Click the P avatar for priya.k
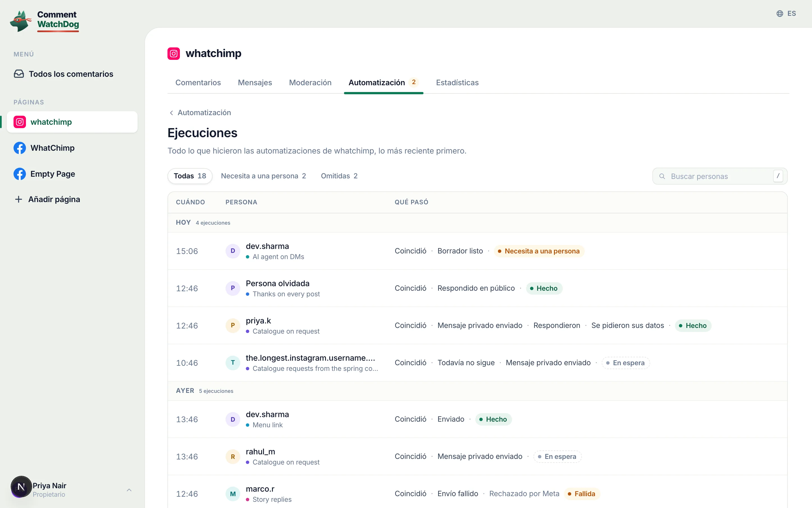 pyautogui.click(x=233, y=326)
